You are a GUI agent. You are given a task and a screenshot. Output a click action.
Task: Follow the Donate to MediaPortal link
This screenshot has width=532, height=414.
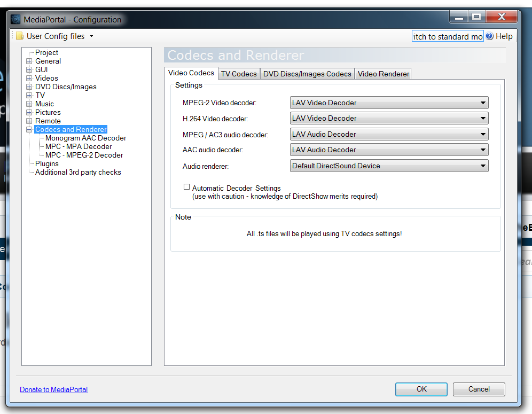[x=53, y=389]
